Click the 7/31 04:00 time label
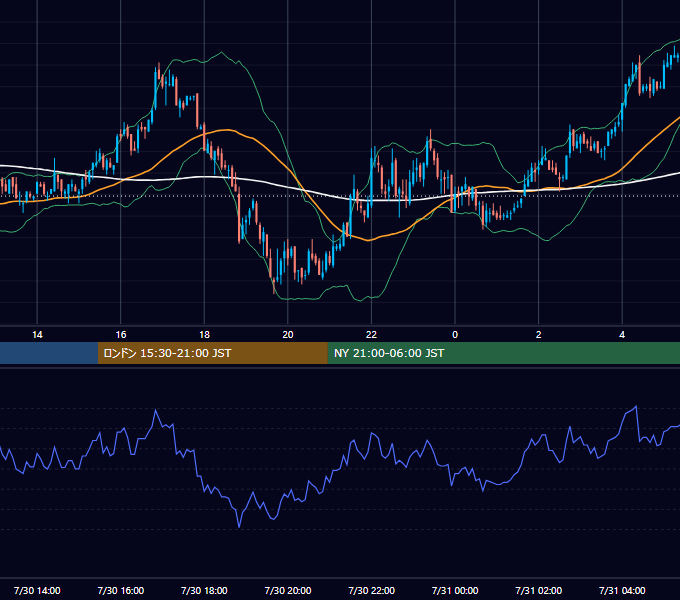 (622, 590)
